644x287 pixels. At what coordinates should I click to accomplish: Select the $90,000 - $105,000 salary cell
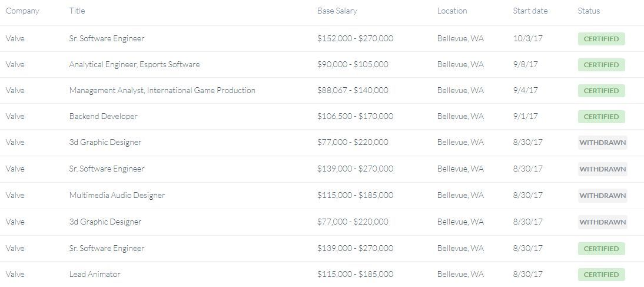(x=353, y=64)
